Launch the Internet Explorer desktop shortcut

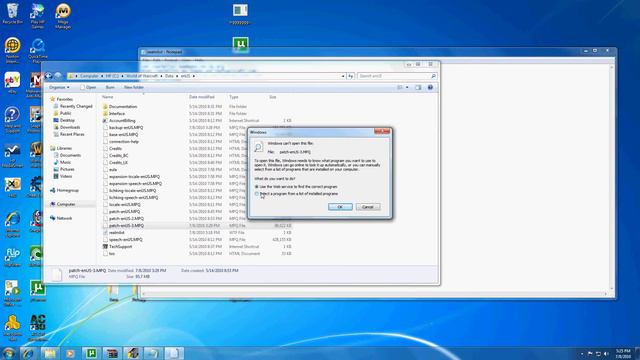pyautogui.click(x=12, y=224)
